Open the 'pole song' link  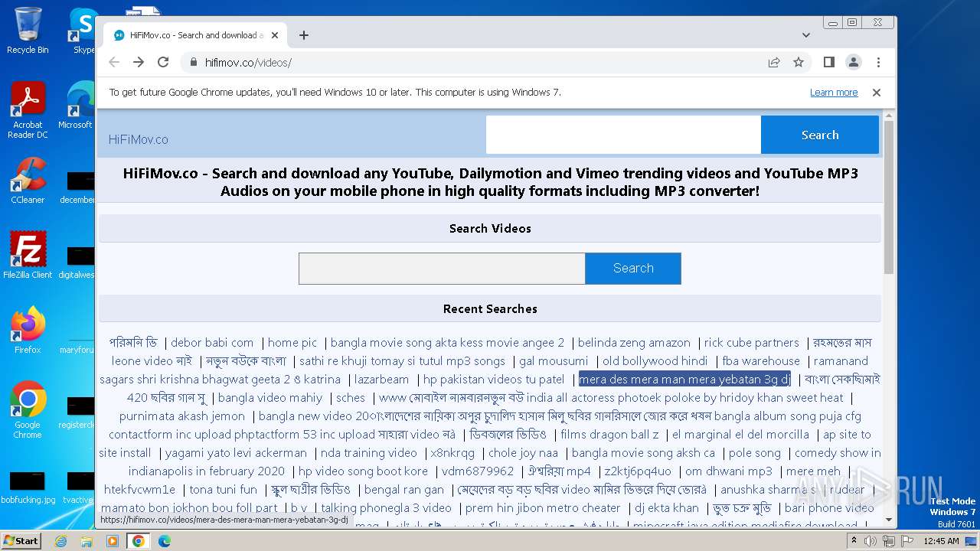(754, 453)
